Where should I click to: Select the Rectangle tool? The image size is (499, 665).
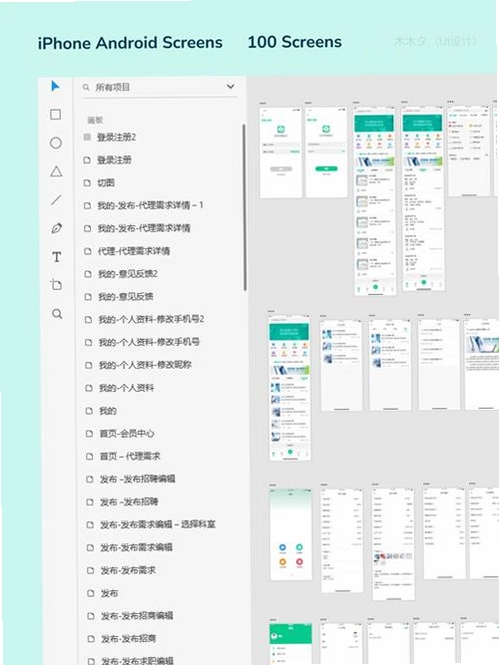pyautogui.click(x=56, y=115)
